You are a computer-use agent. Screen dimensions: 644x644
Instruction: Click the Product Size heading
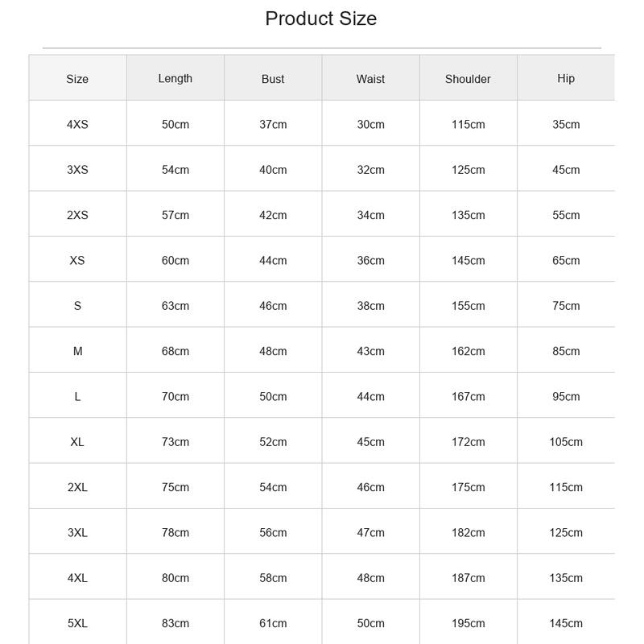(320, 19)
